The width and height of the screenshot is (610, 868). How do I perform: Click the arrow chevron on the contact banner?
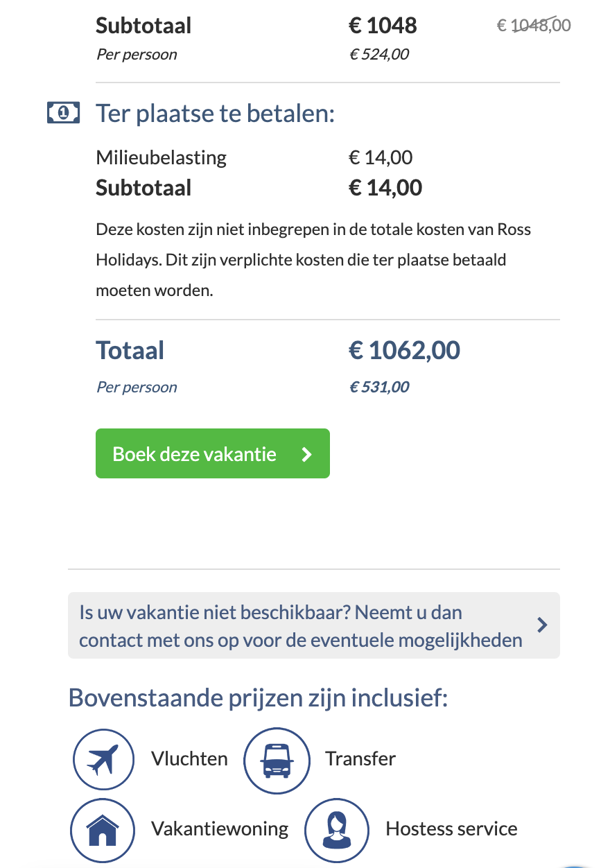(x=543, y=625)
